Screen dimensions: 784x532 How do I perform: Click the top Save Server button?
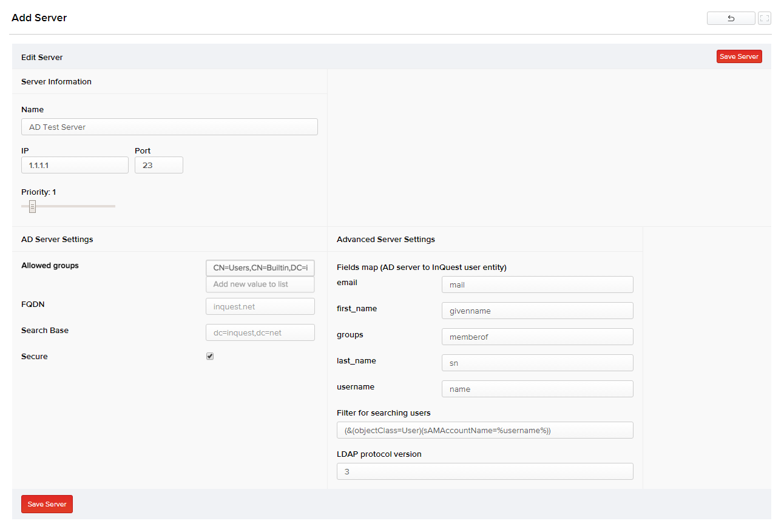(x=738, y=56)
